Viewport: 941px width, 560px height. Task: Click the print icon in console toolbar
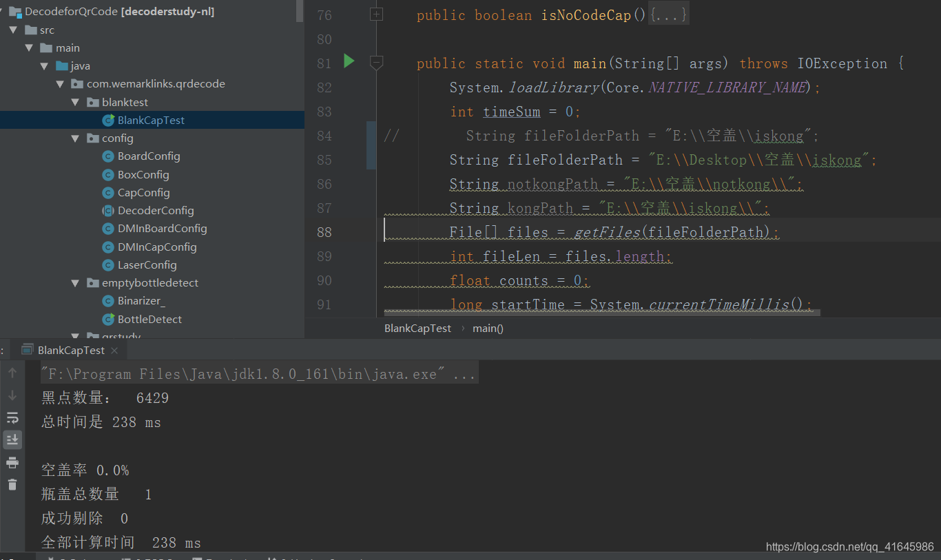[12, 462]
